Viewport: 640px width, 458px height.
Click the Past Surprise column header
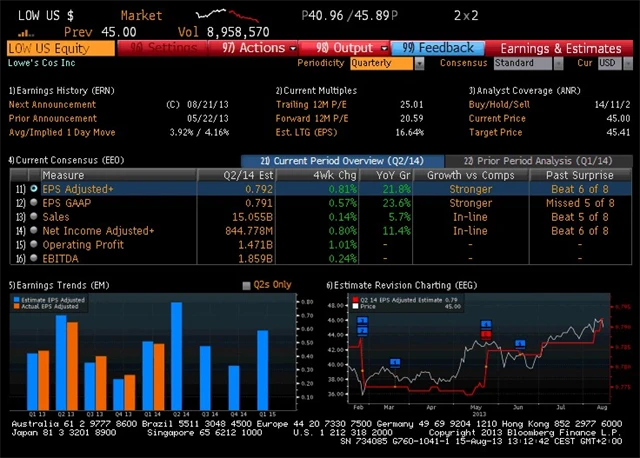580,175
